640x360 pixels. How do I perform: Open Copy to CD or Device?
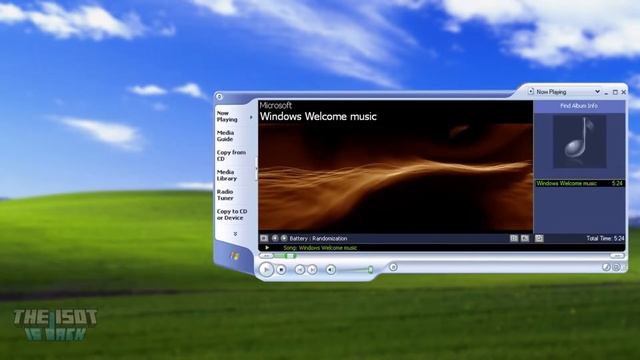pyautogui.click(x=232, y=215)
